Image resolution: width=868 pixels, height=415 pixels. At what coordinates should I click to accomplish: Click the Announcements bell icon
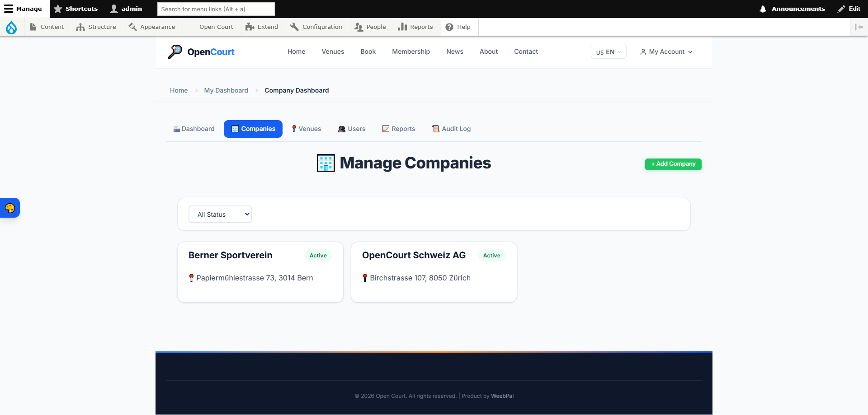(x=763, y=9)
